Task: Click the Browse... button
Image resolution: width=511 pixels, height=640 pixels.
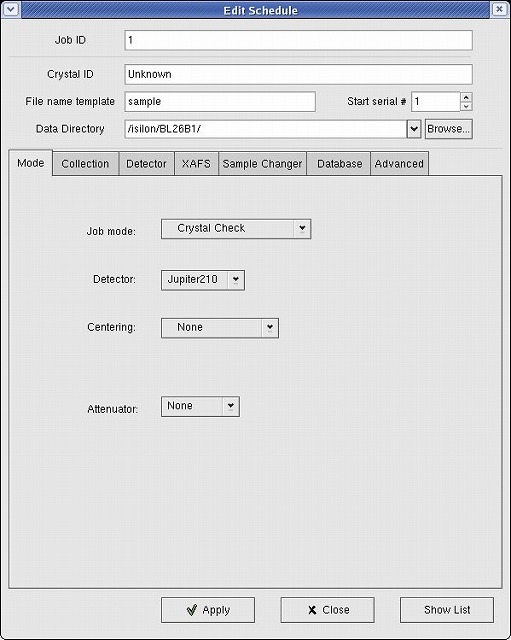Action: point(449,129)
